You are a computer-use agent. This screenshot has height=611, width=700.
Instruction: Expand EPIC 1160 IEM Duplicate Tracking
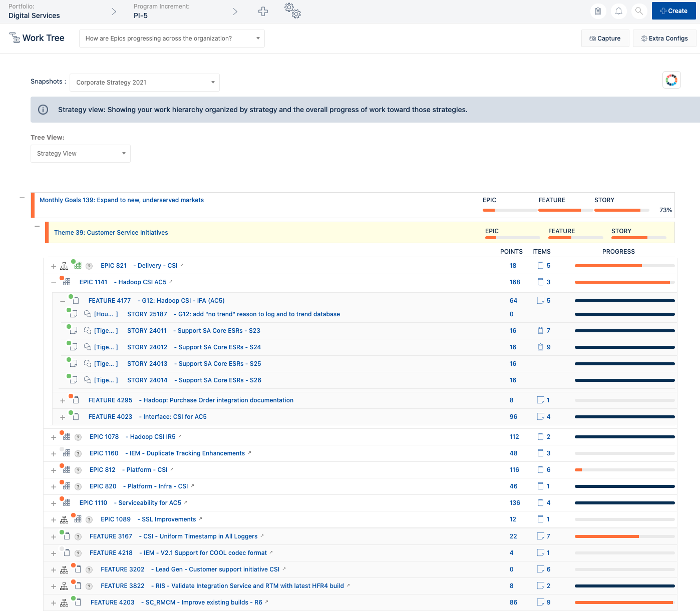(54, 454)
